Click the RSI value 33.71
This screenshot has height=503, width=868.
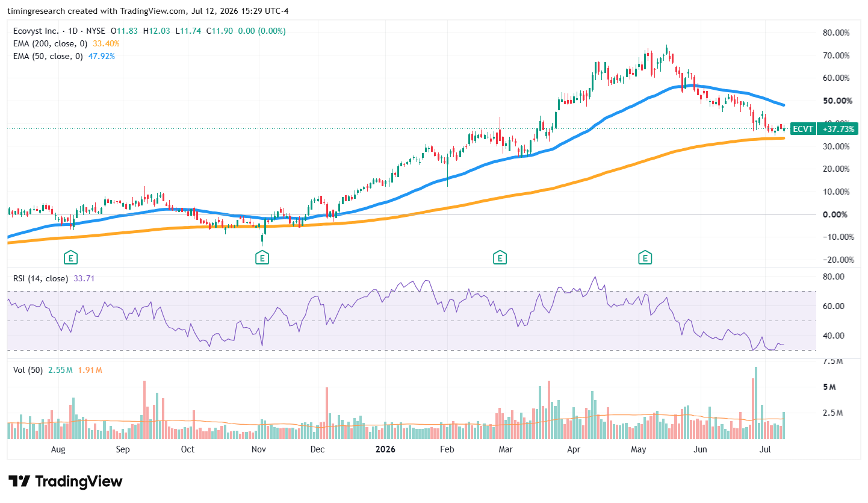(x=84, y=278)
